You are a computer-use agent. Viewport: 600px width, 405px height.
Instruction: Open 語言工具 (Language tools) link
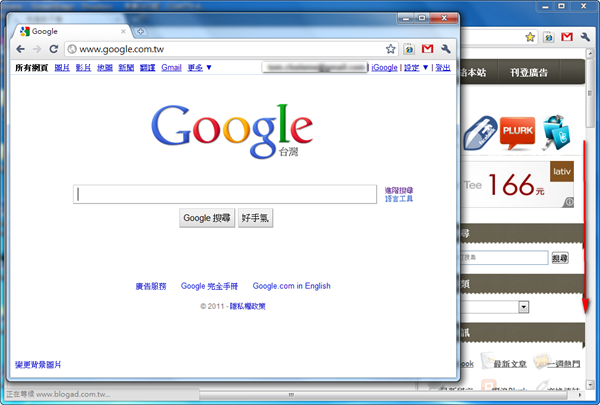click(399, 199)
